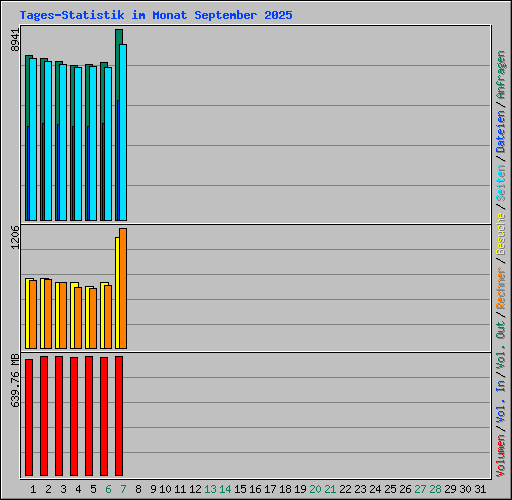Image resolution: width=512 pixels, height=500 pixels.
Task: Click day 15 on the x-axis
Action: click(240, 489)
